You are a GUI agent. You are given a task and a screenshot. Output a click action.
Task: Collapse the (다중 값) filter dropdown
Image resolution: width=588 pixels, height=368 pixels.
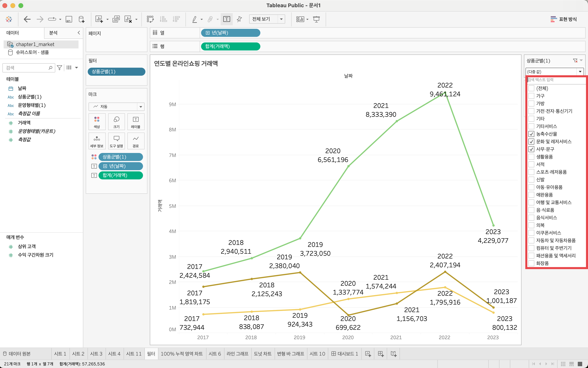point(580,72)
